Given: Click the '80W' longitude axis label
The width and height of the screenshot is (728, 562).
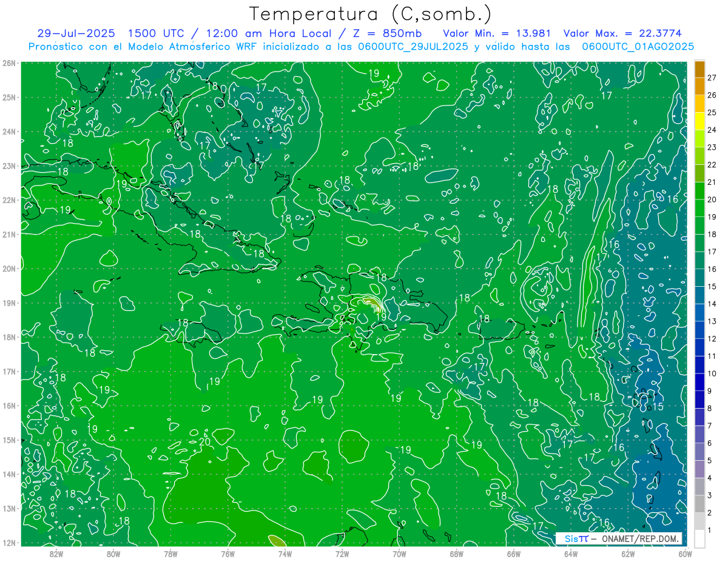Looking at the screenshot, I should 113,553.
